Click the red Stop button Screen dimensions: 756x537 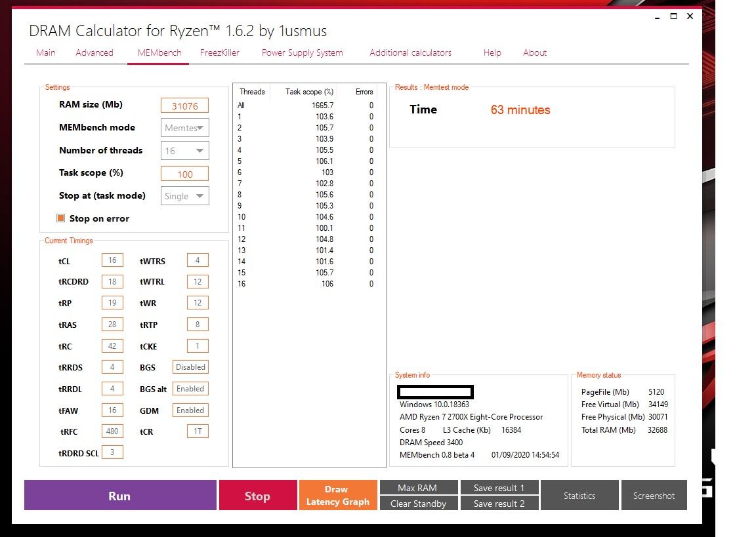258,495
